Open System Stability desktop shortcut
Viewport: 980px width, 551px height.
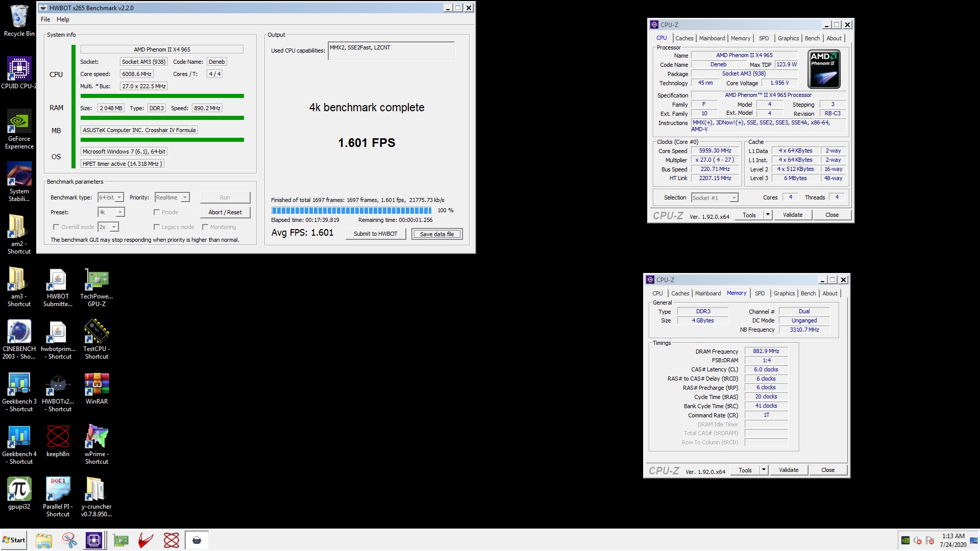pyautogui.click(x=19, y=182)
